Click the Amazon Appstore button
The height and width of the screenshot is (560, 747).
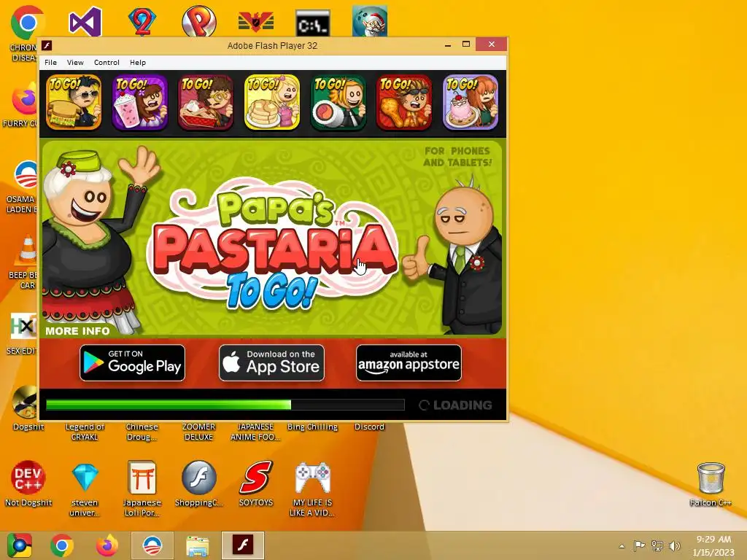409,363
